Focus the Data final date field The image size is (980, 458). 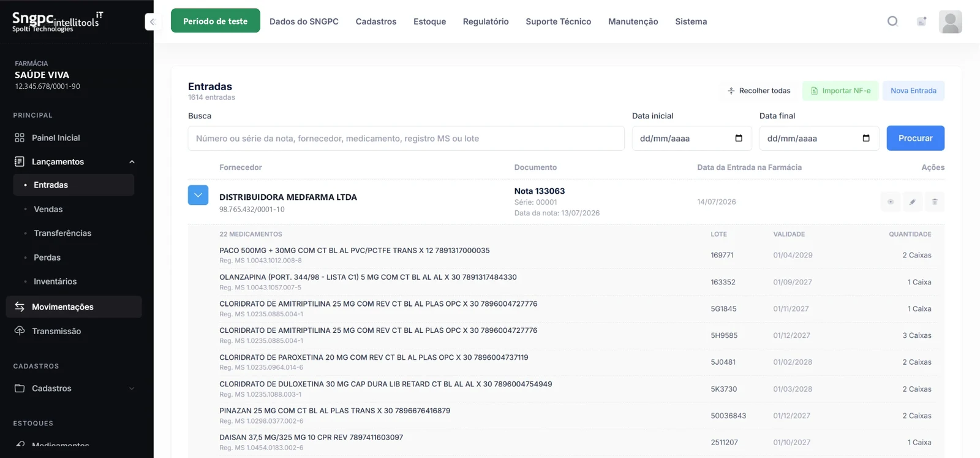pyautogui.click(x=819, y=139)
